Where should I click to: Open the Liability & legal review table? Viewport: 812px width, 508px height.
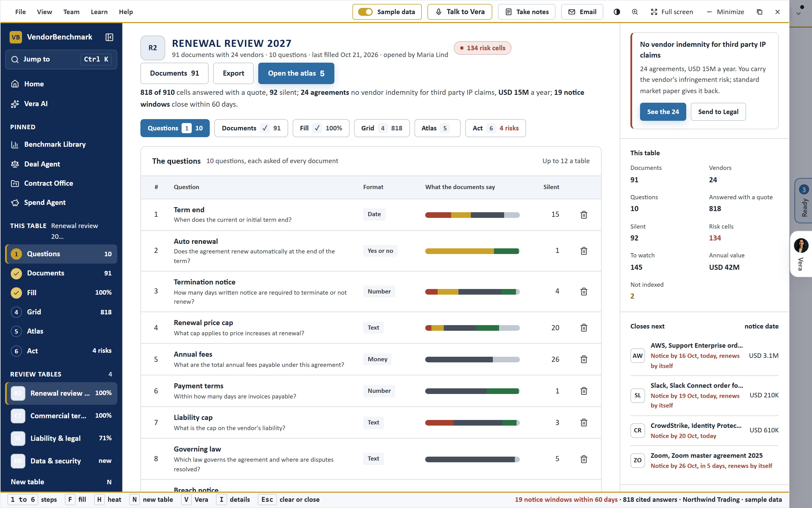click(61, 439)
